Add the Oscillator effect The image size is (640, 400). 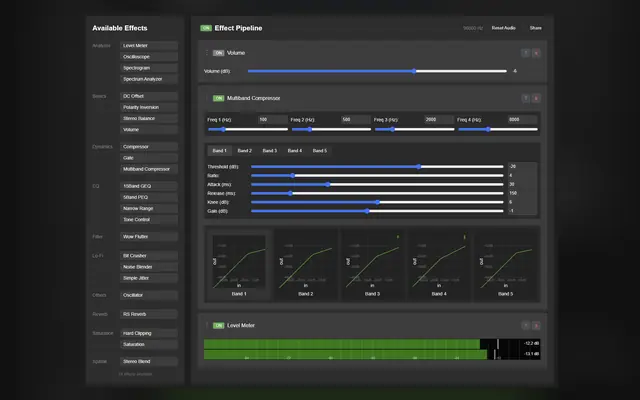tap(149, 295)
